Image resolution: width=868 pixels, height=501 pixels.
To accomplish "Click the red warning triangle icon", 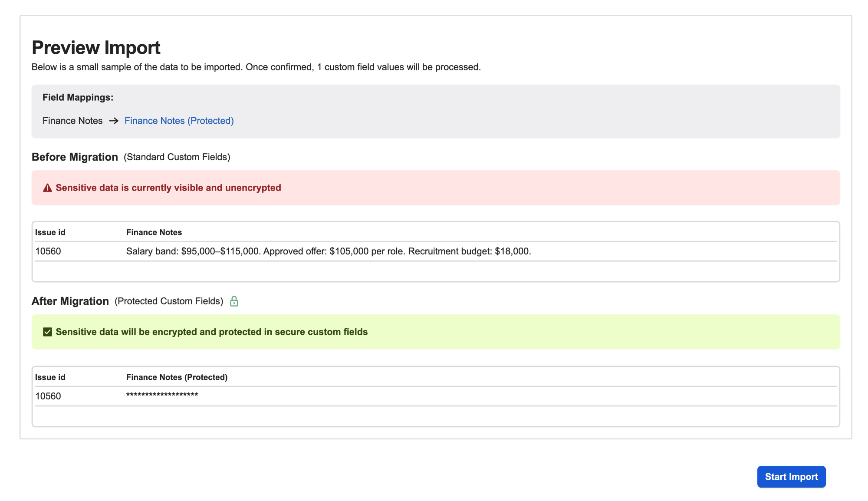I will (x=47, y=188).
